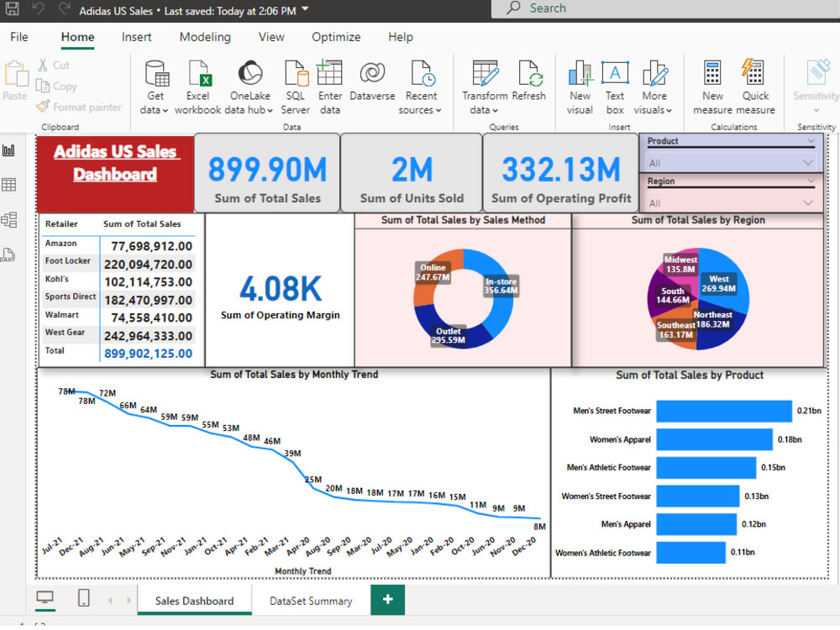Click Men's Street Footwear bar
Image resolution: width=840 pixels, height=630 pixels.
tap(724, 411)
